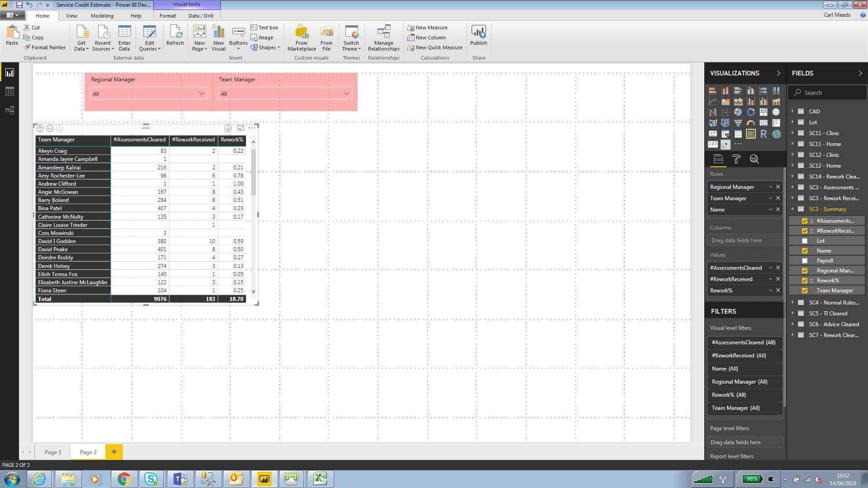Select the pie chart visualization
The image size is (868, 488).
[x=738, y=112]
